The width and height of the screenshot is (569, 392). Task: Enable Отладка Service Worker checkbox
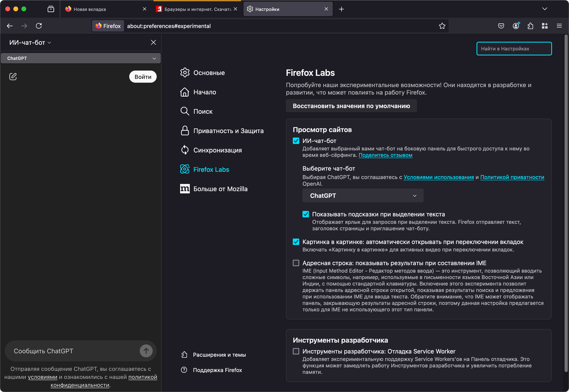point(296,351)
